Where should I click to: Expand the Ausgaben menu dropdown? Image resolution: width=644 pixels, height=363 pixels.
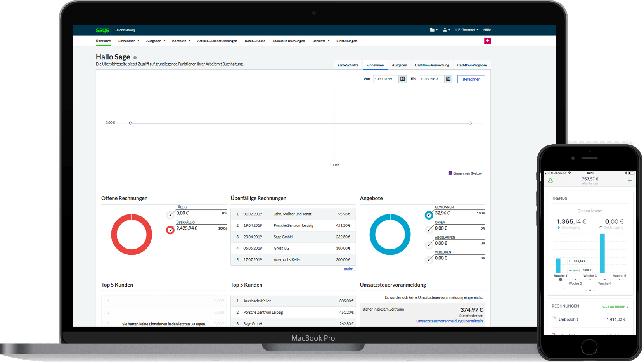[x=156, y=41]
